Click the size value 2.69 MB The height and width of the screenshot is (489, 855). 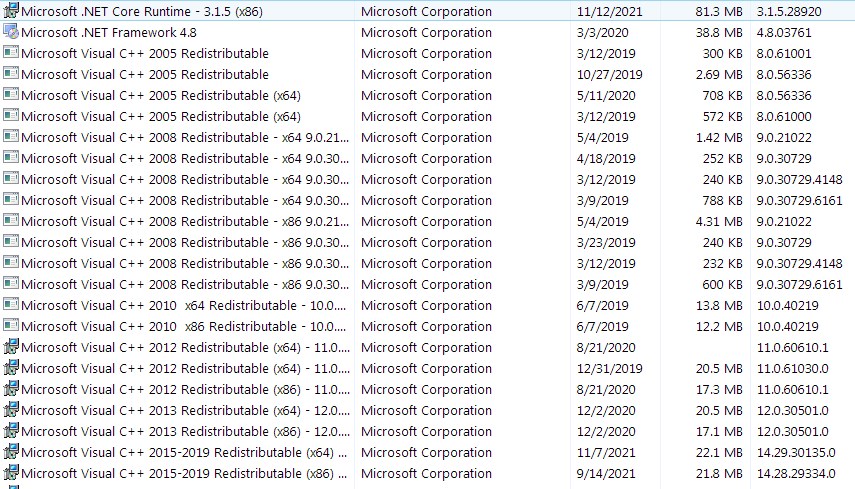click(x=719, y=75)
